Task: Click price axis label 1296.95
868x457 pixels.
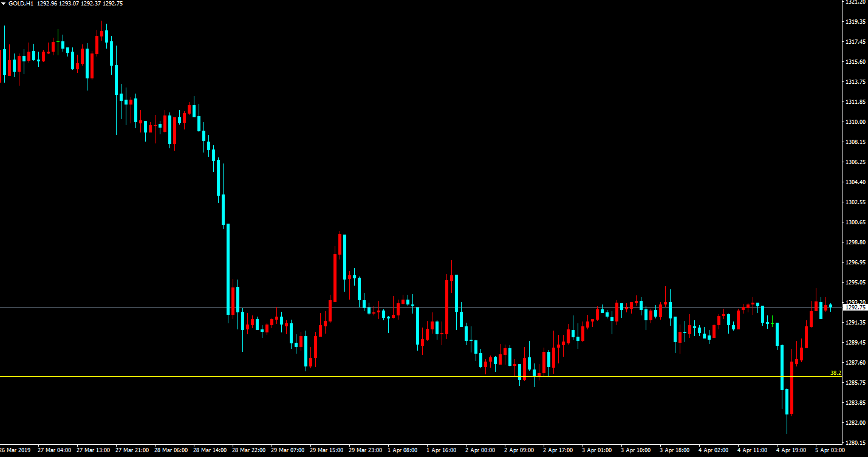Action: coord(855,262)
